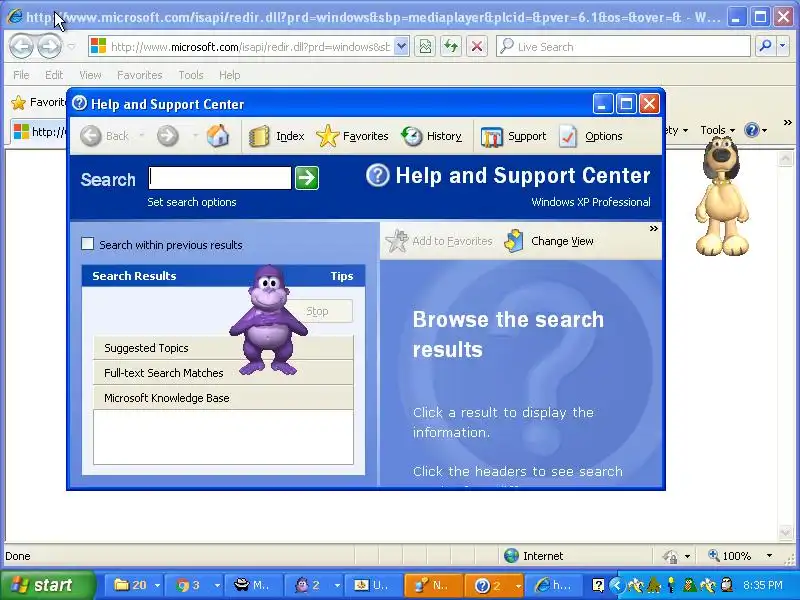Start search with the green arrow button
The width and height of the screenshot is (800, 600).
(x=307, y=178)
